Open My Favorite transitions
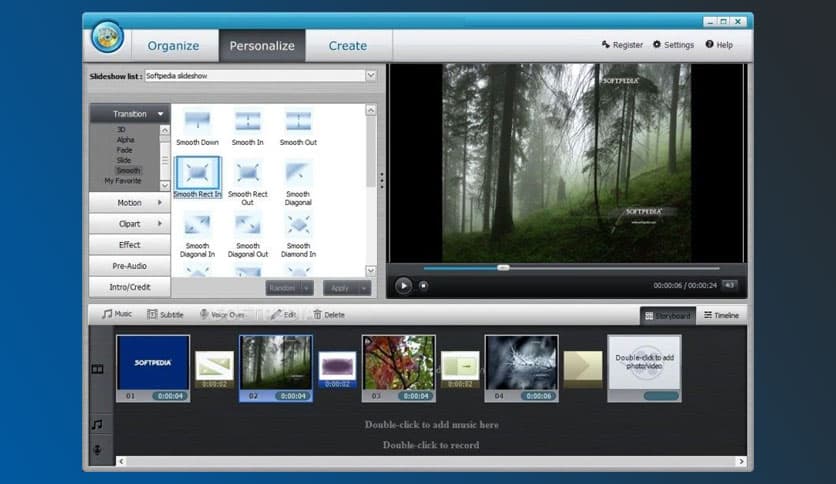 tap(123, 181)
